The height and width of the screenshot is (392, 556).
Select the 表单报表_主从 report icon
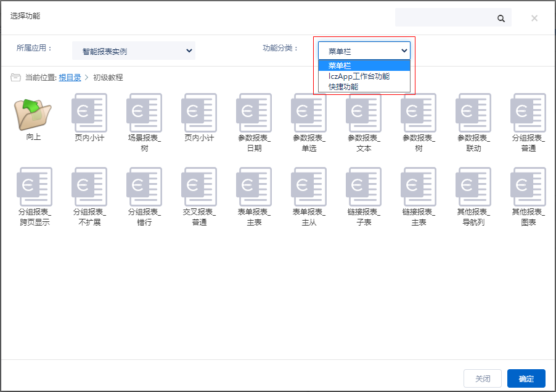point(309,187)
